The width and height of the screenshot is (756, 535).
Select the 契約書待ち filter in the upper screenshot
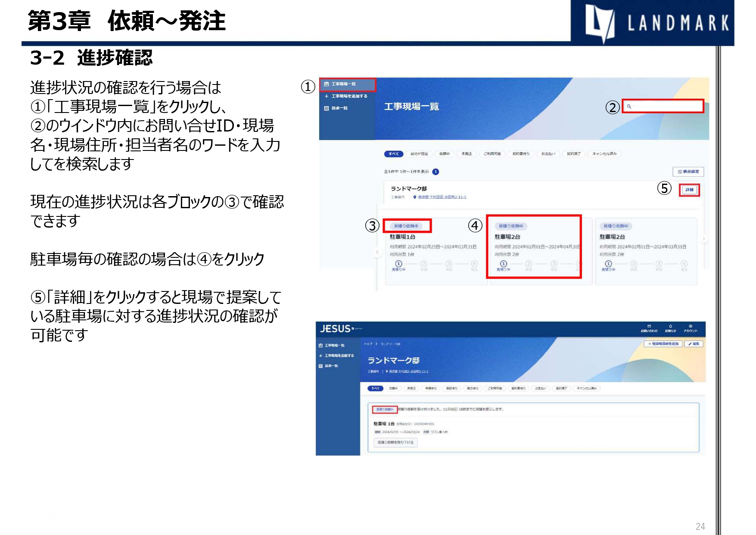pos(521,154)
